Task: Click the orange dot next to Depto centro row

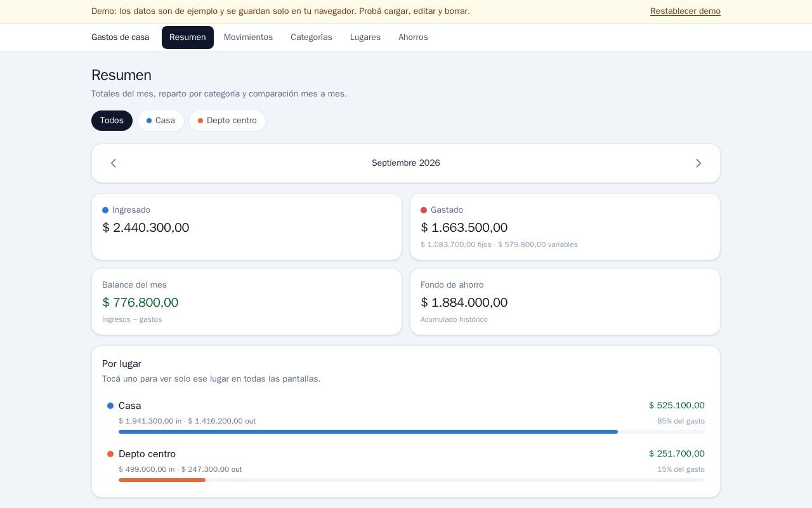Action: [110, 454]
